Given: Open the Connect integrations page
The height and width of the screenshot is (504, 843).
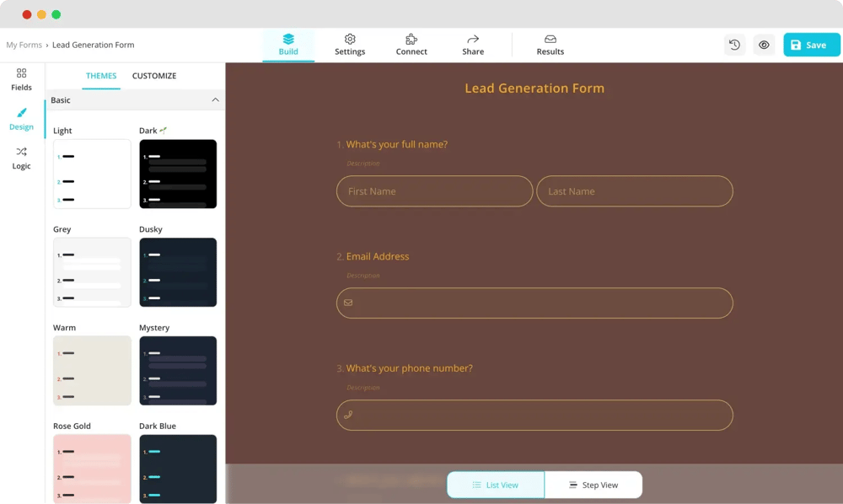Looking at the screenshot, I should [x=411, y=45].
